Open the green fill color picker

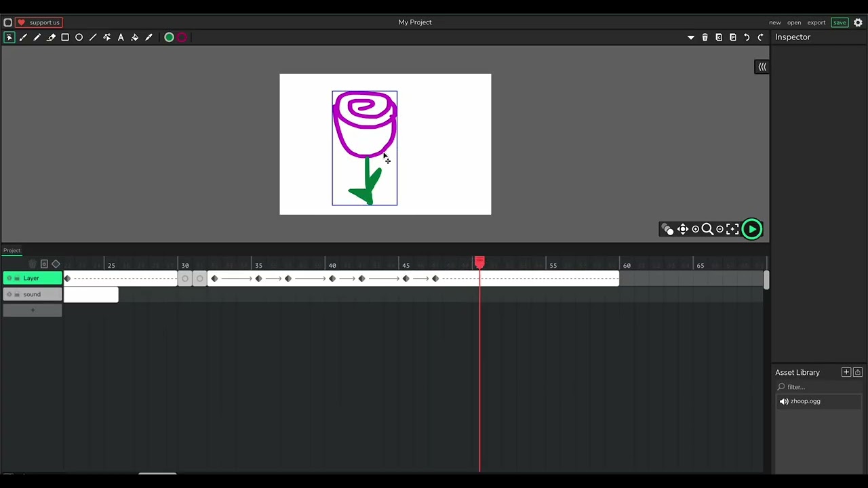[x=169, y=37]
